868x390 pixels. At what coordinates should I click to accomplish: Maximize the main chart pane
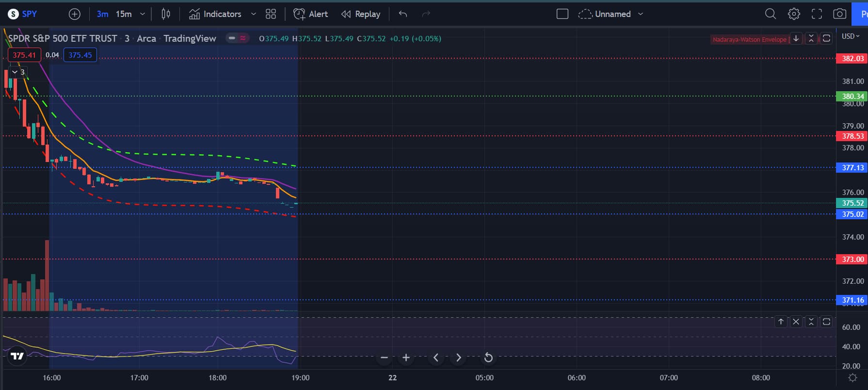tap(827, 38)
